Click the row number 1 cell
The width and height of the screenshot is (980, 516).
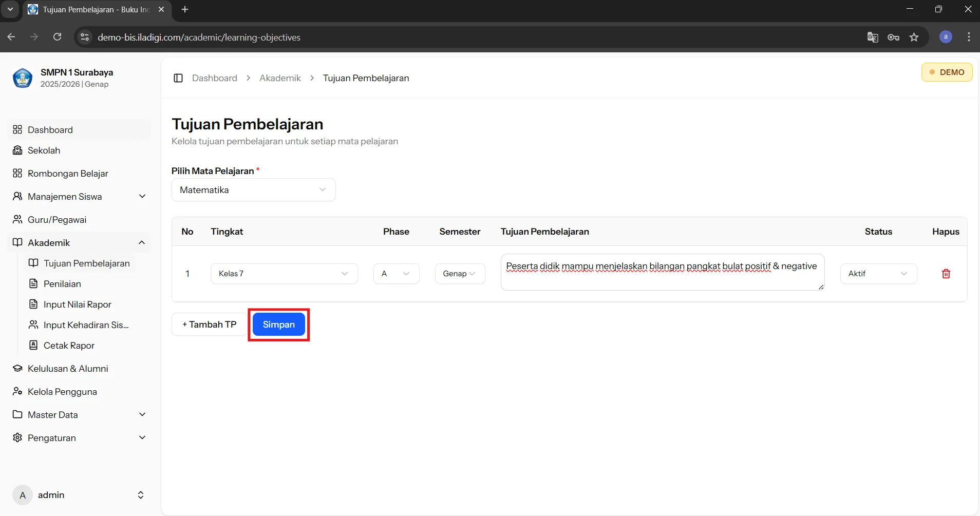click(187, 274)
